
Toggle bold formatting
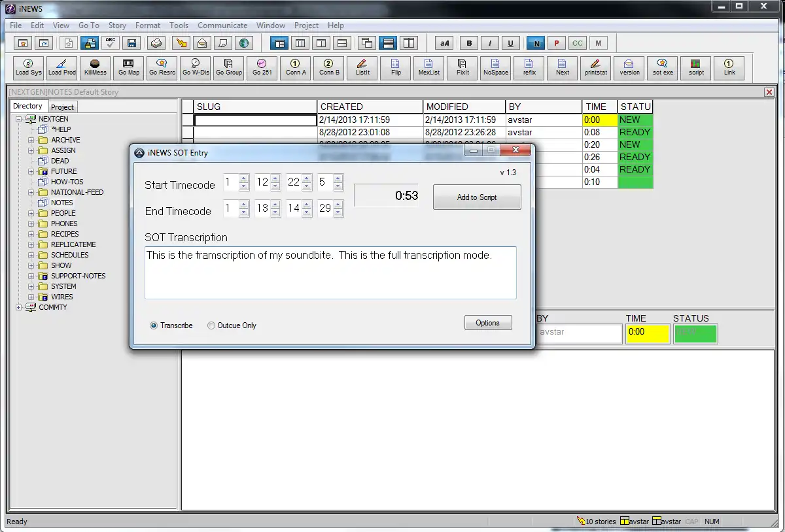click(x=469, y=43)
